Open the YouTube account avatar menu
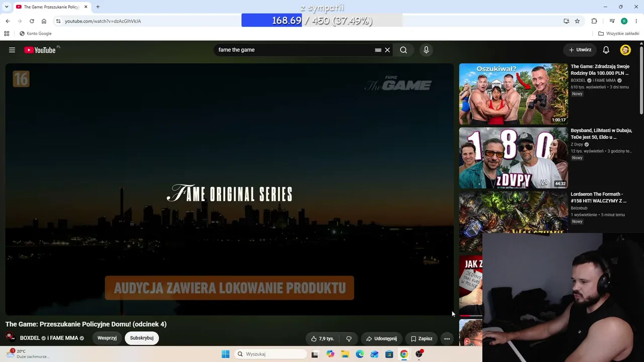 tap(625, 50)
